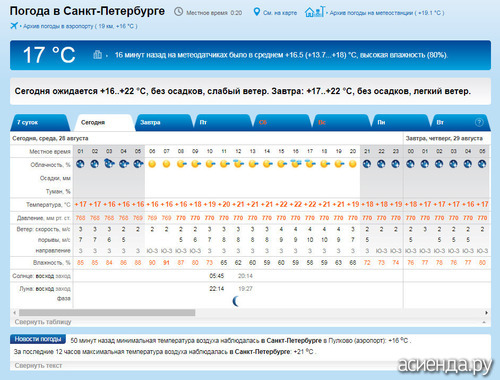
Task: Click the right scroll arrow under table
Action: [486, 313]
